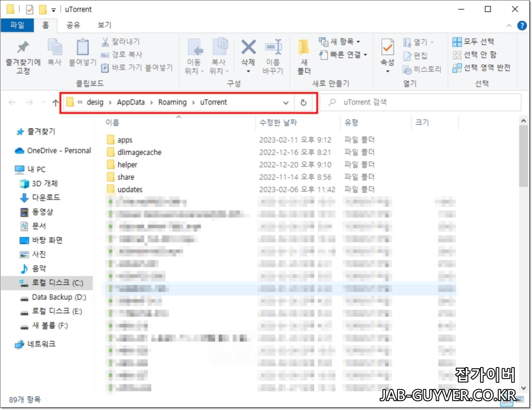532x410 pixels.
Task: Select the dlimagecache folder
Action: pos(134,152)
